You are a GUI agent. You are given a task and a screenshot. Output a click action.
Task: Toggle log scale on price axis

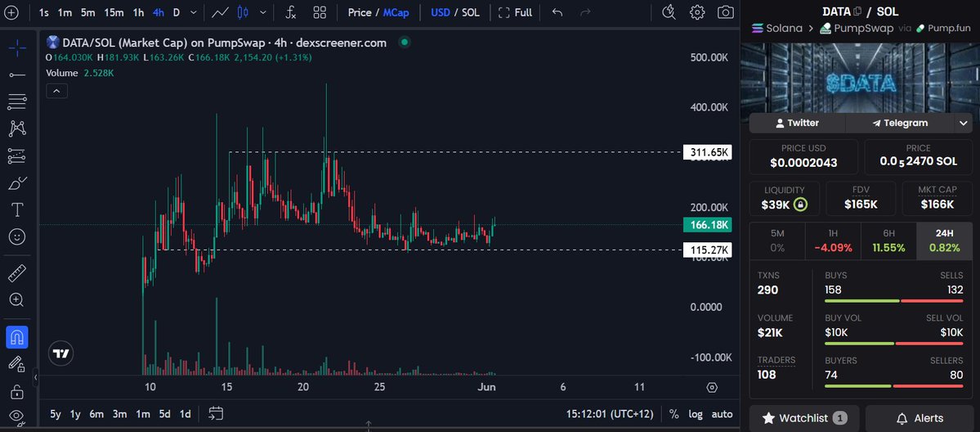click(x=695, y=414)
